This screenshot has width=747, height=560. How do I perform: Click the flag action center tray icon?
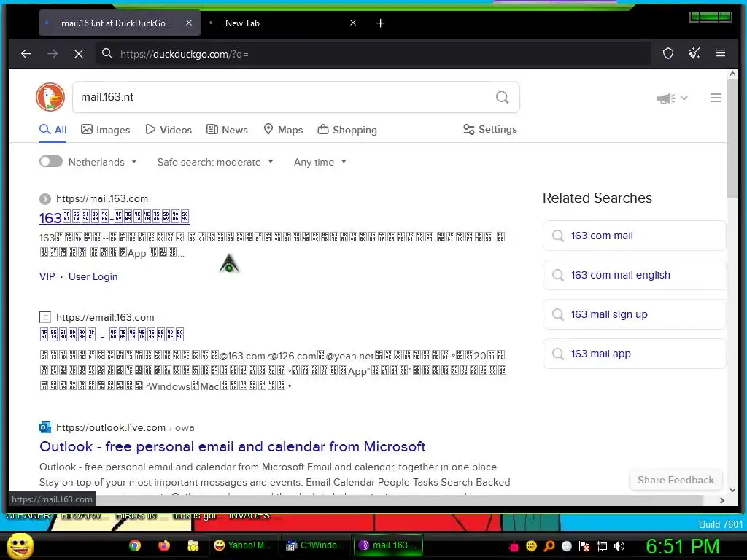(x=584, y=546)
